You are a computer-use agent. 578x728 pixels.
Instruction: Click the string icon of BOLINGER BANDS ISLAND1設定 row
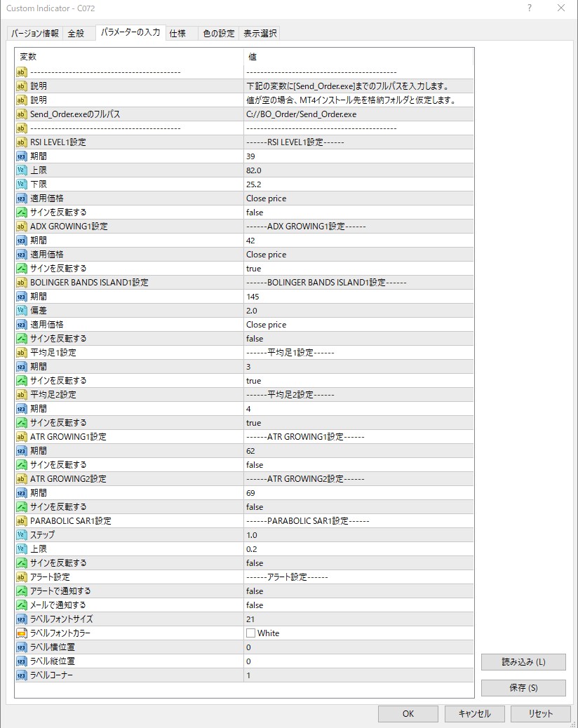(x=22, y=283)
